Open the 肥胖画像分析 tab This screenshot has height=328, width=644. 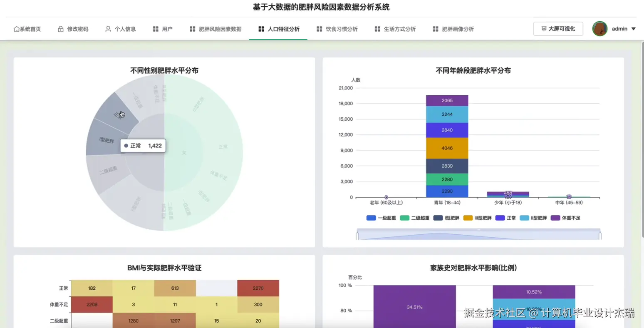coord(458,29)
